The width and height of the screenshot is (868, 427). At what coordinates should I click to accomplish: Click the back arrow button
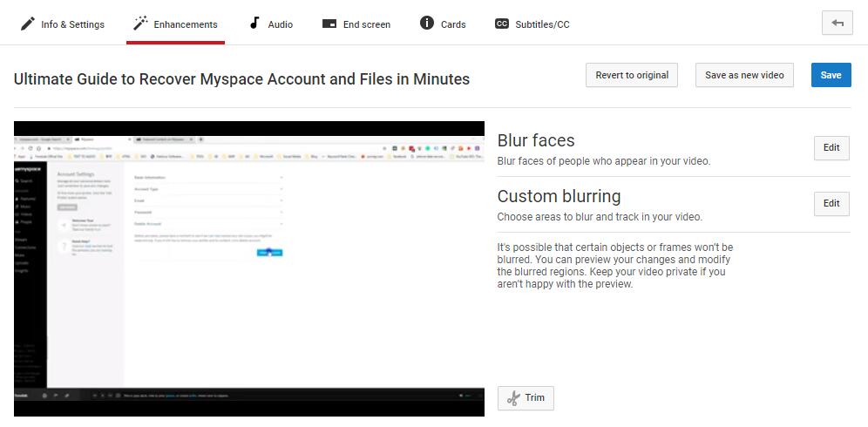click(837, 24)
